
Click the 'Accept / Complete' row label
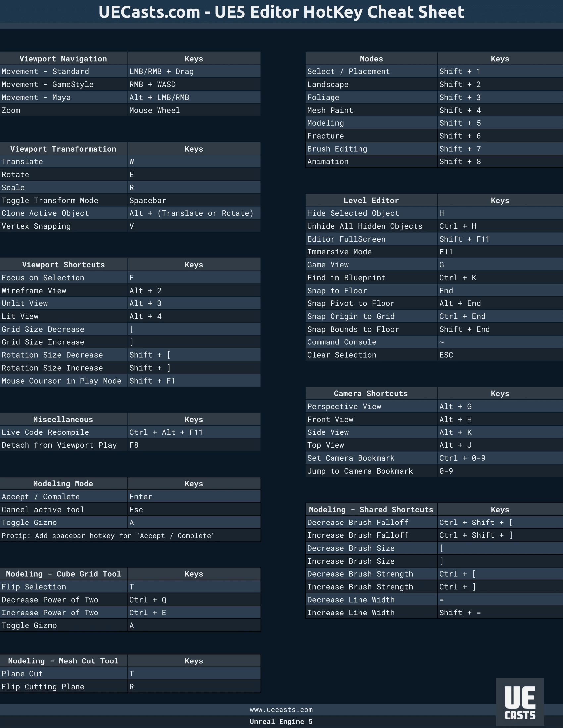pos(63,497)
